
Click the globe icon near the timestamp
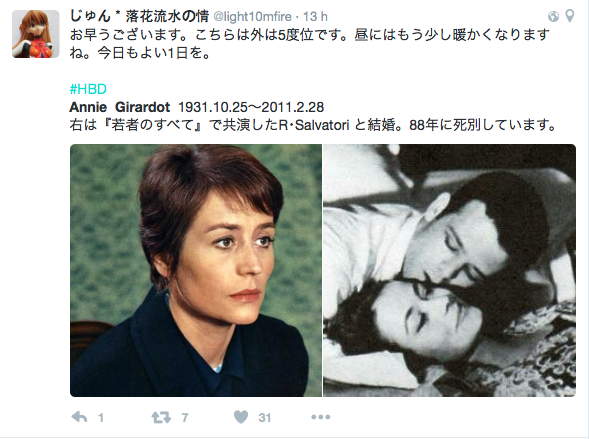pos(553,16)
